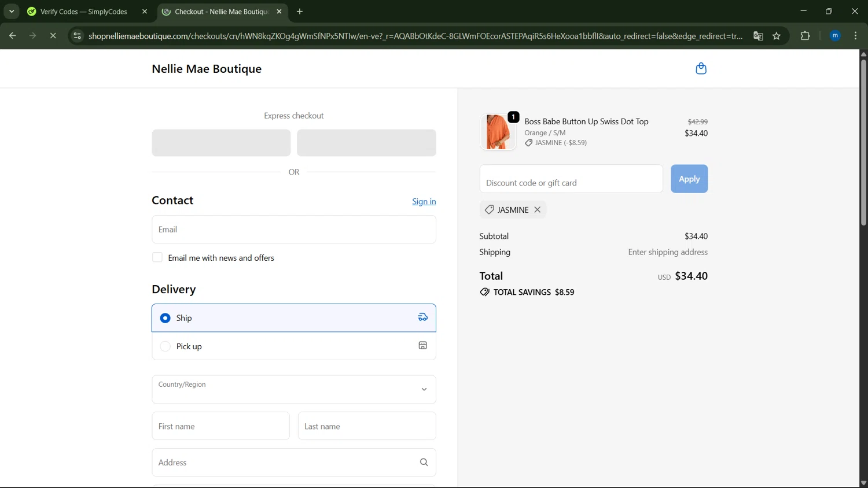The height and width of the screenshot is (488, 868).
Task: Focus the Discount code or gift card field
Action: [571, 179]
